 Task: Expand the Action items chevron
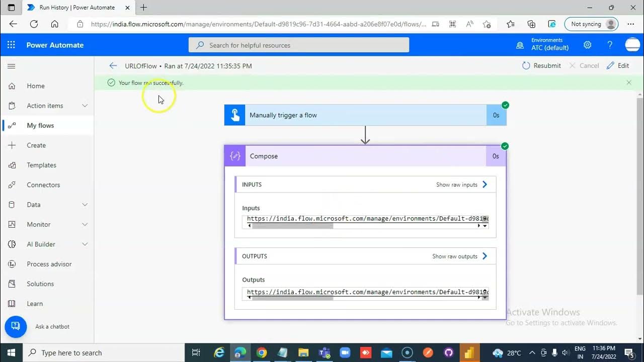pos(85,106)
